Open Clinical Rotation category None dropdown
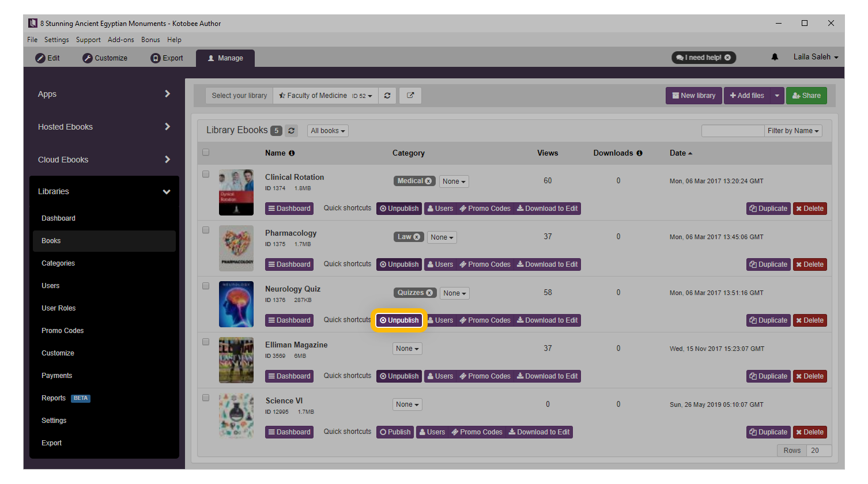Screen dimensions: 868x484 click(x=454, y=181)
